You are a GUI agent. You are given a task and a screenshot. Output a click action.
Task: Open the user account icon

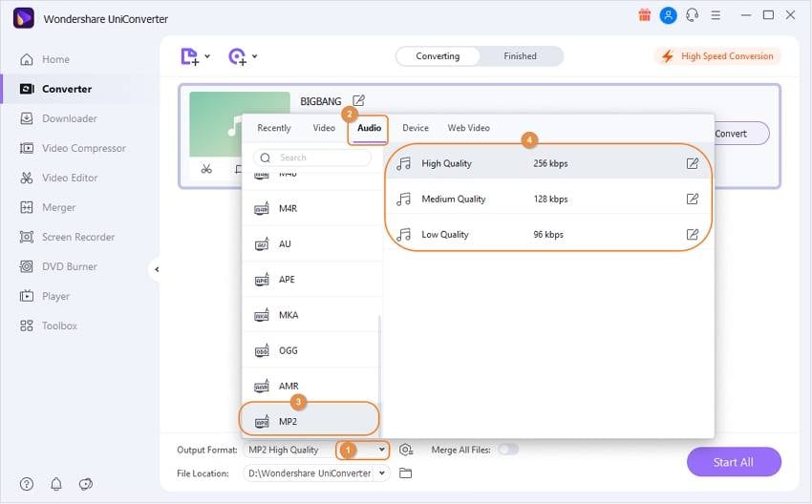pyautogui.click(x=668, y=15)
